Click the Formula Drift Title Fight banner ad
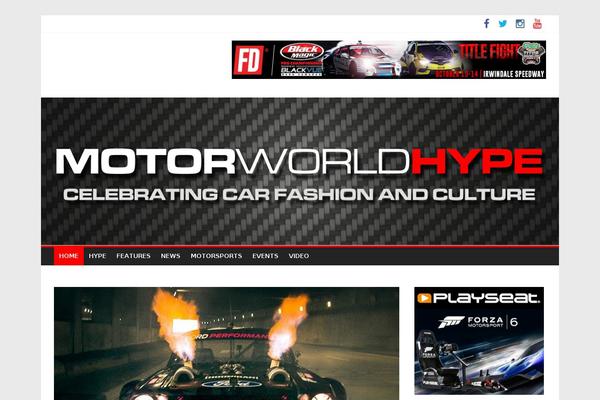Screen dimensions: 600x400 389,60
